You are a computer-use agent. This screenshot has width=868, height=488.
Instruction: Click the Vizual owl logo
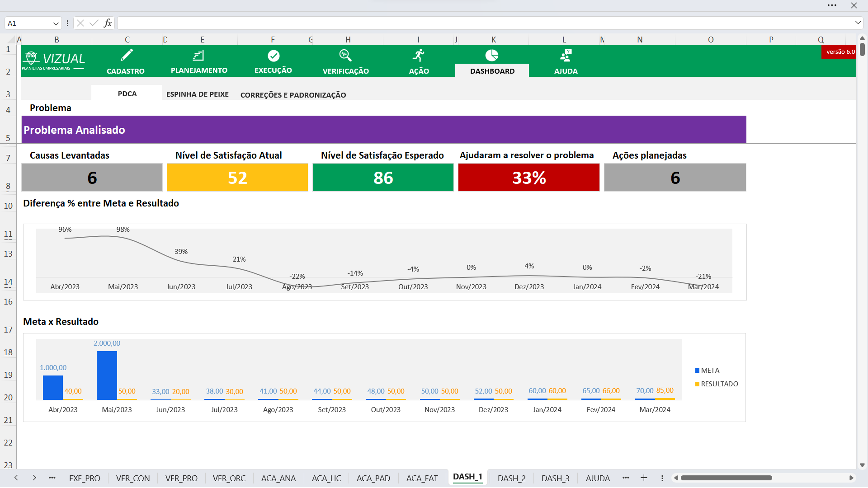[31, 58]
